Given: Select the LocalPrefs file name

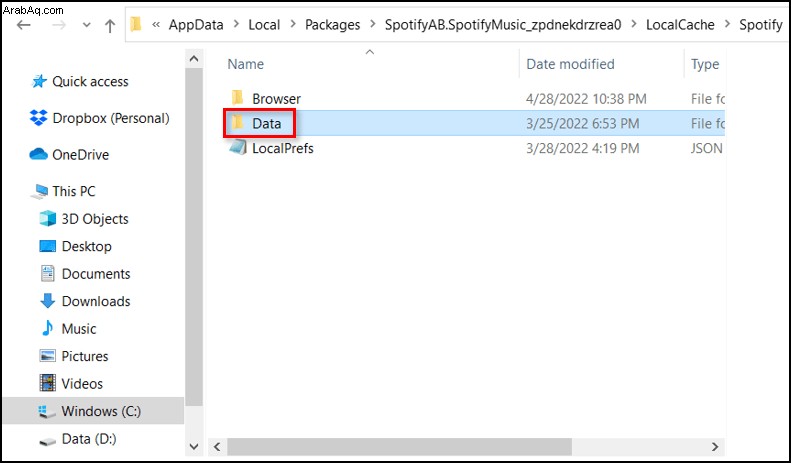Looking at the screenshot, I should (282, 148).
